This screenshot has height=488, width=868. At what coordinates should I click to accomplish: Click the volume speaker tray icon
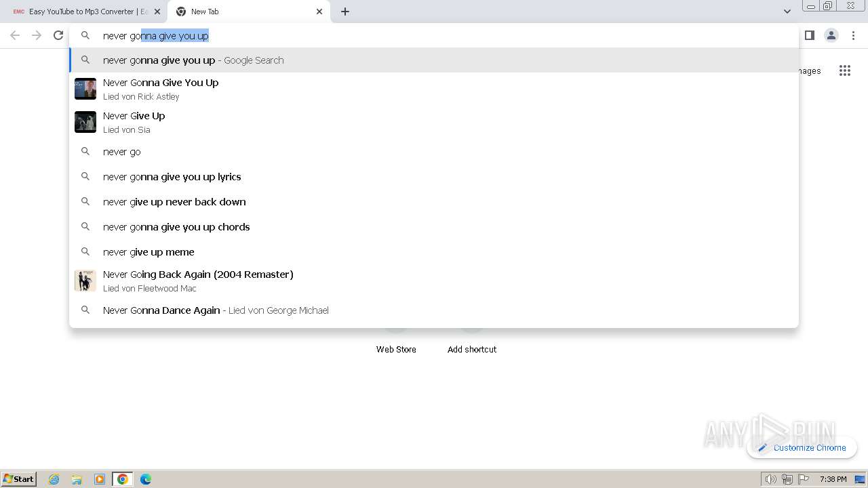770,479
